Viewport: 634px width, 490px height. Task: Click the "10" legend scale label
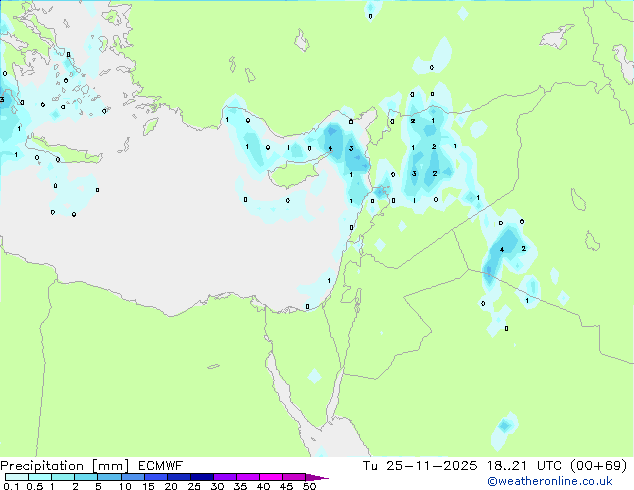click(x=125, y=486)
